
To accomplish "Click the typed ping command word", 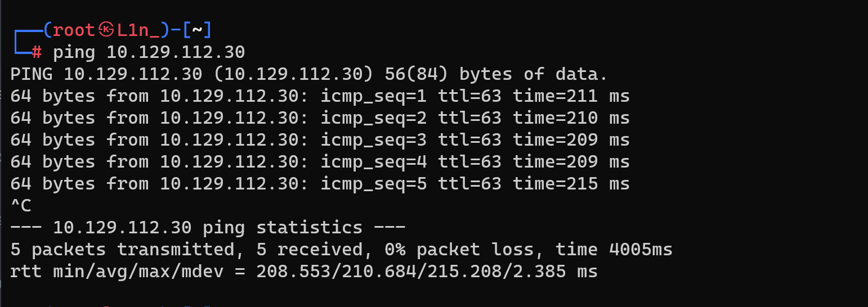I will (x=74, y=53).
